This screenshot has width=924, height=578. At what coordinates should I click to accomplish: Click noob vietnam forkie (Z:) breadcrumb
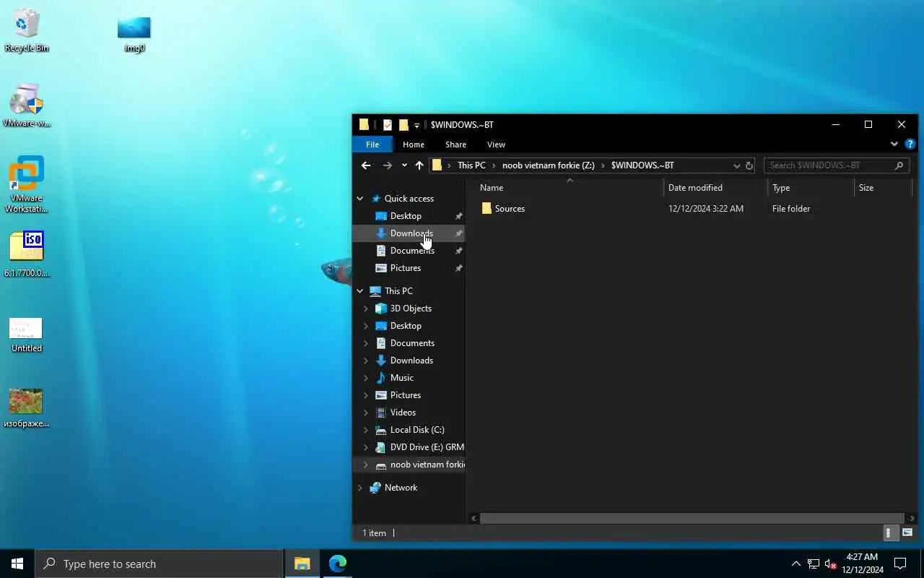tap(549, 165)
